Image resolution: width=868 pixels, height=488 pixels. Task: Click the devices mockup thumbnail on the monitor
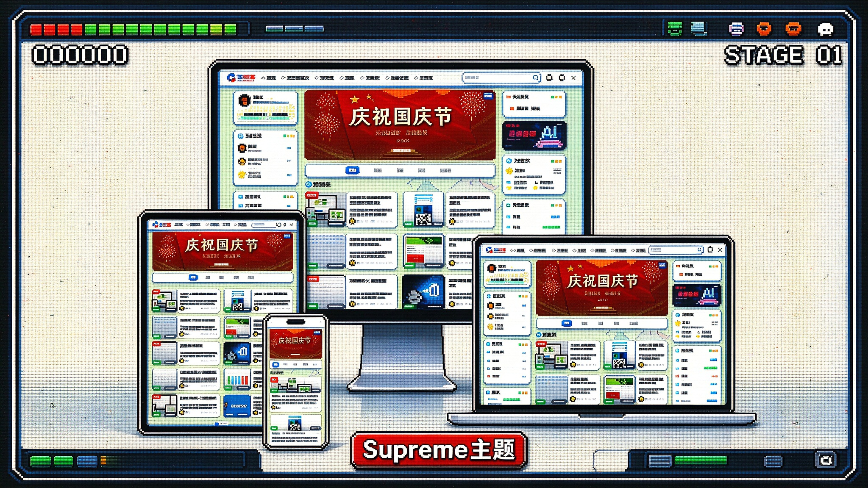pyautogui.click(x=325, y=209)
